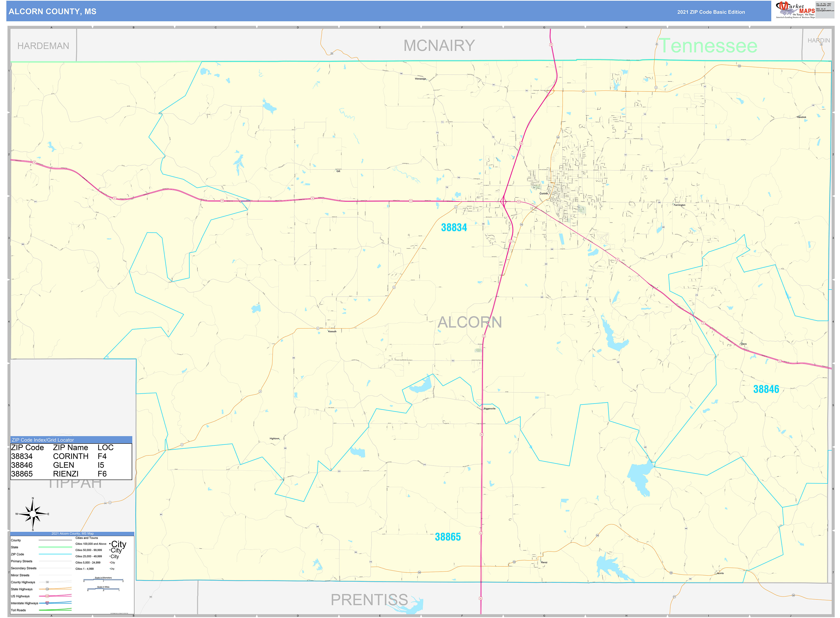Viewport: 840px width, 618px height.
Task: Click the '2021 Alcorn County, MS Map' legend title
Action: coord(72,533)
